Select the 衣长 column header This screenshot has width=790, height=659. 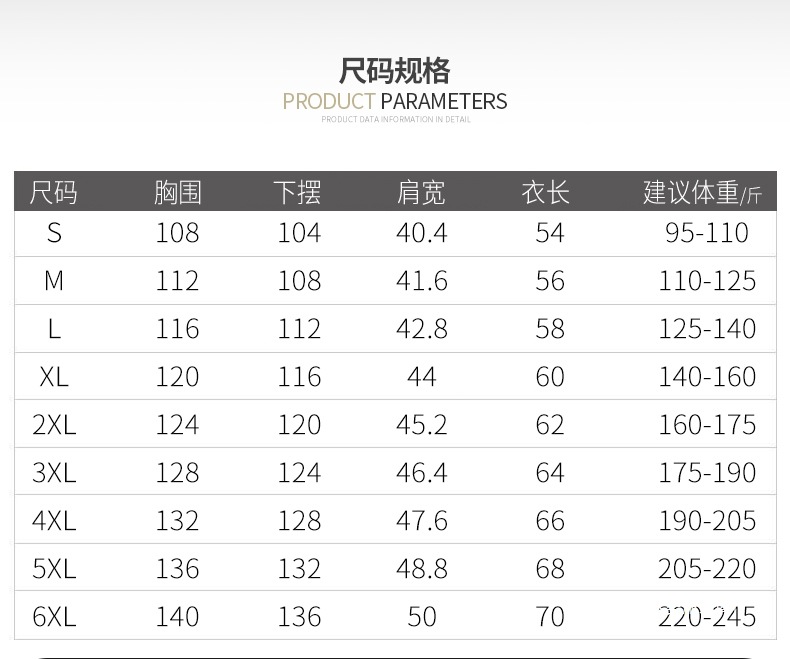coord(546,192)
